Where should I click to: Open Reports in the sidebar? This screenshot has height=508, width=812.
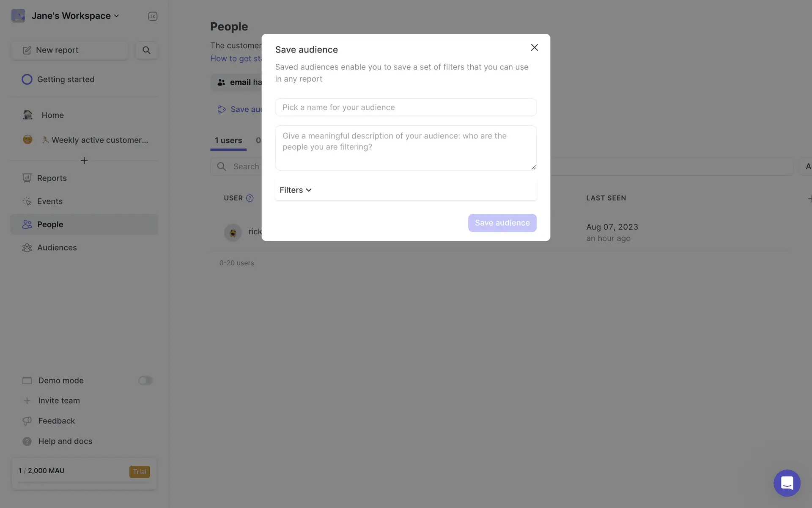point(52,178)
